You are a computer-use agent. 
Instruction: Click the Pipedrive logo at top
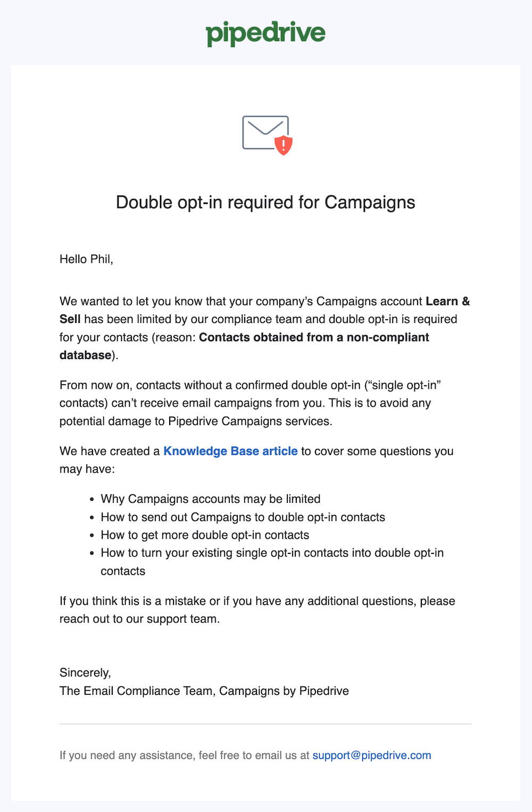point(265,34)
